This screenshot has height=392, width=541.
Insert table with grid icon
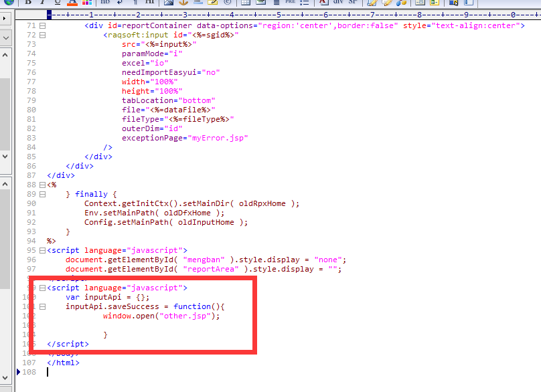(x=246, y=3)
